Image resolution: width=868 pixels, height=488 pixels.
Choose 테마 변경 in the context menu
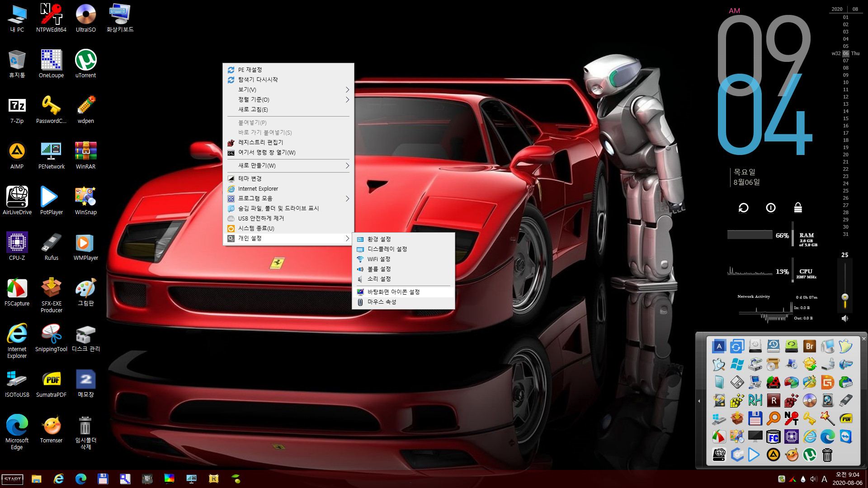[x=288, y=178]
